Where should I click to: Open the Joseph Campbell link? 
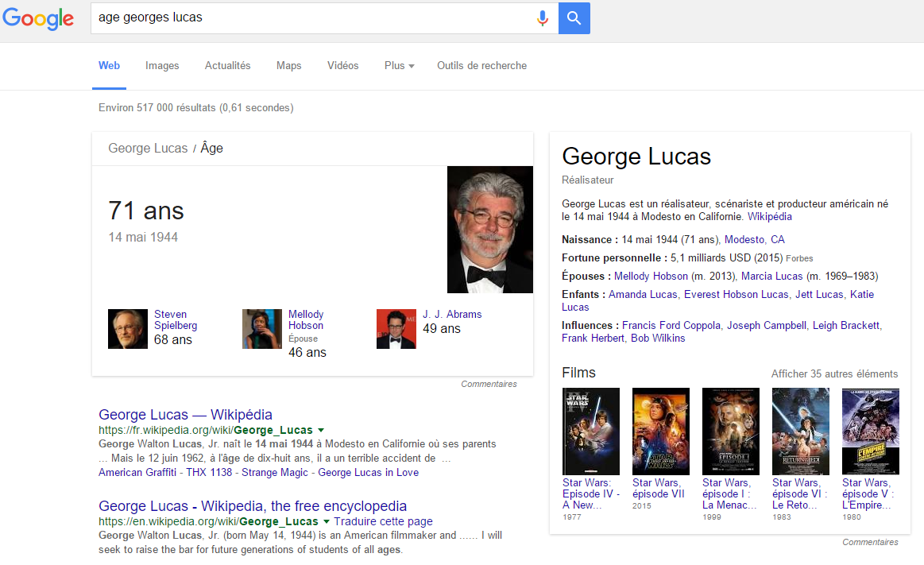pos(766,326)
